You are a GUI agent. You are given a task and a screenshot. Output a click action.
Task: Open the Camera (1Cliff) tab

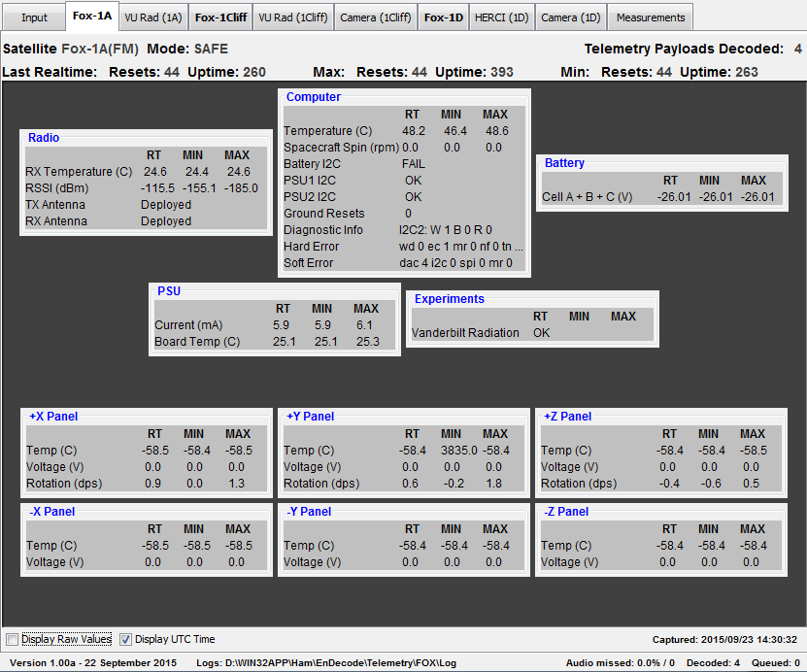click(376, 17)
